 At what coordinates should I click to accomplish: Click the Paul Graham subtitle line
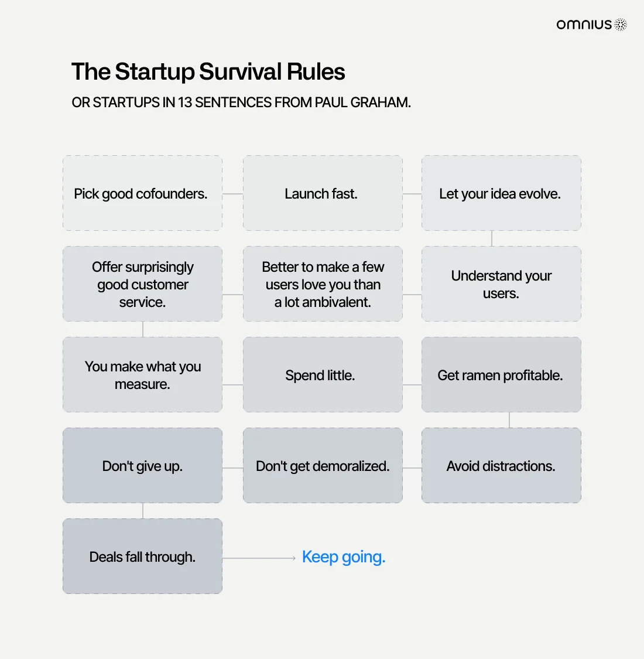(x=241, y=103)
